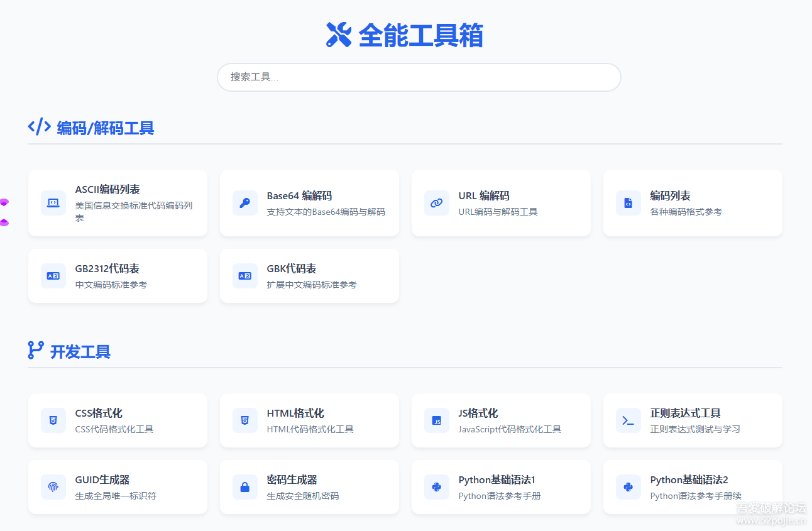Click the Python基础语法1 Python logo icon
Viewport: 812px width, 531px height.
coord(437,487)
